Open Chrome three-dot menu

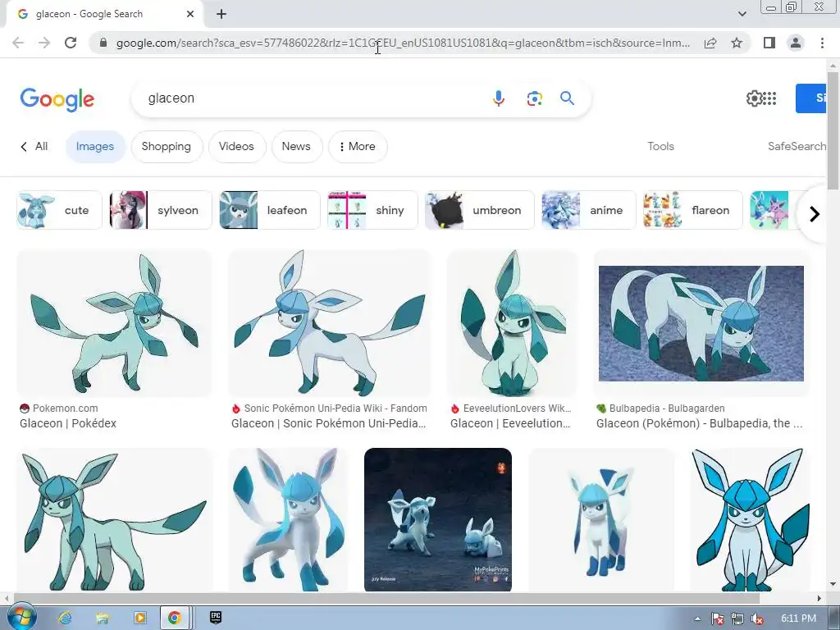point(822,43)
